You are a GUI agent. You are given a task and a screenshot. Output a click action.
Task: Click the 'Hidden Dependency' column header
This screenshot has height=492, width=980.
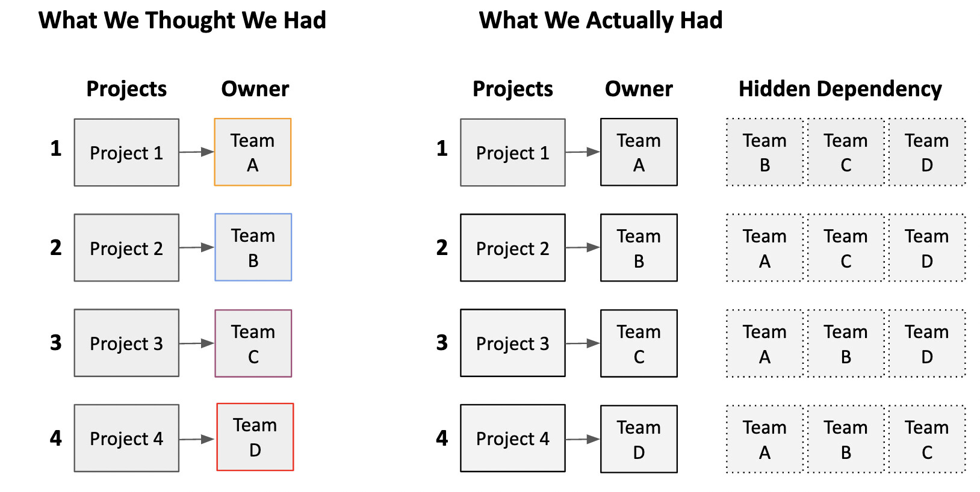pos(840,89)
